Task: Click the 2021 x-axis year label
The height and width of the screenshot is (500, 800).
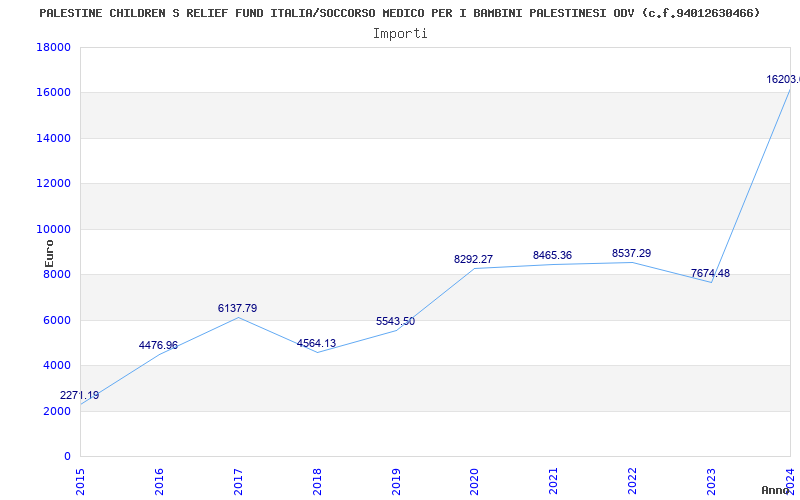Action: click(x=554, y=482)
